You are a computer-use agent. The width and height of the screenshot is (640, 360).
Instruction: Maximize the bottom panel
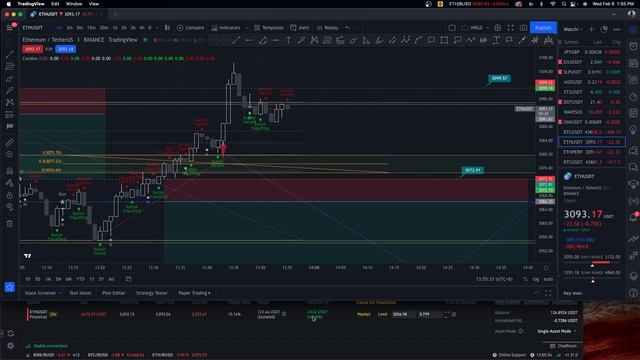pyautogui.click(x=548, y=293)
